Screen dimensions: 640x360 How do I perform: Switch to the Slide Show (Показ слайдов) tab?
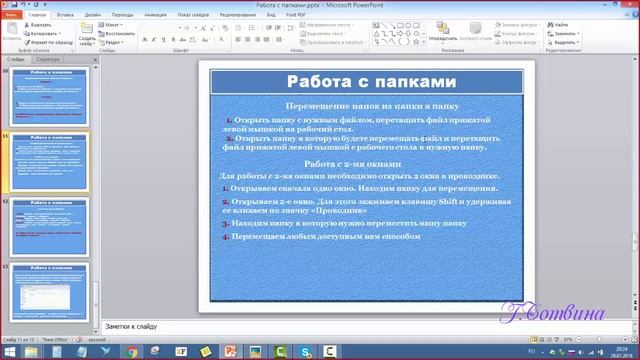pos(193,15)
